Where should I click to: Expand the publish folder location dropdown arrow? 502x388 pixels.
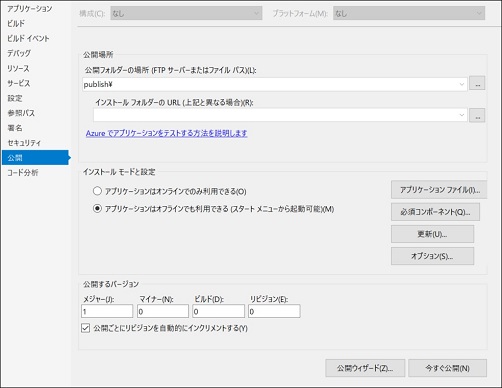462,84
